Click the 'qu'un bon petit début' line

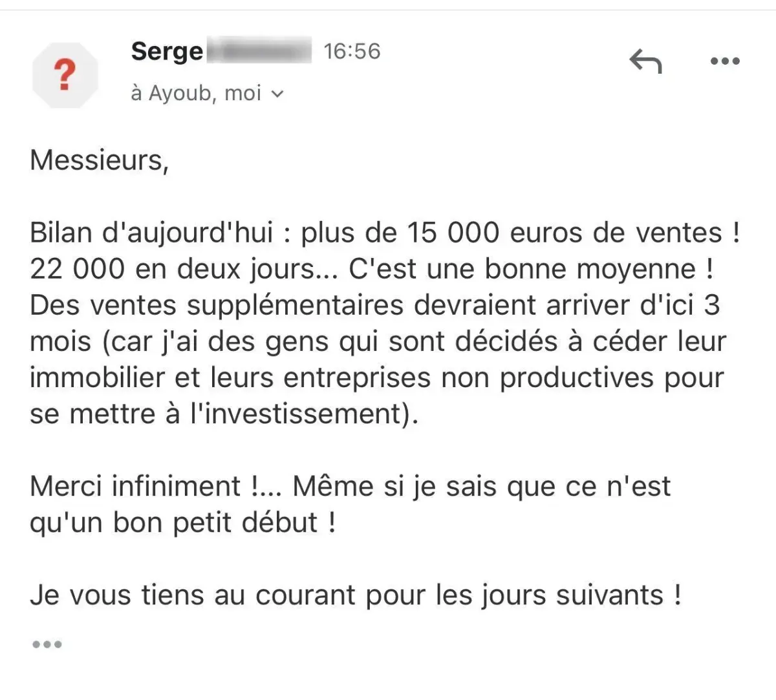tap(183, 522)
